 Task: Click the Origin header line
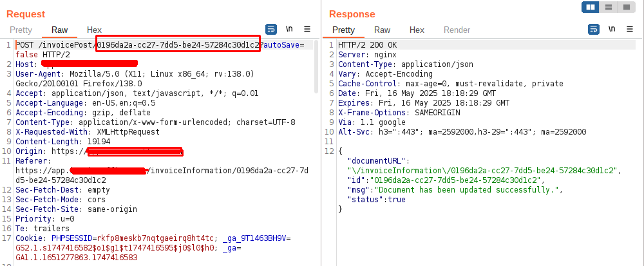click(x=99, y=151)
